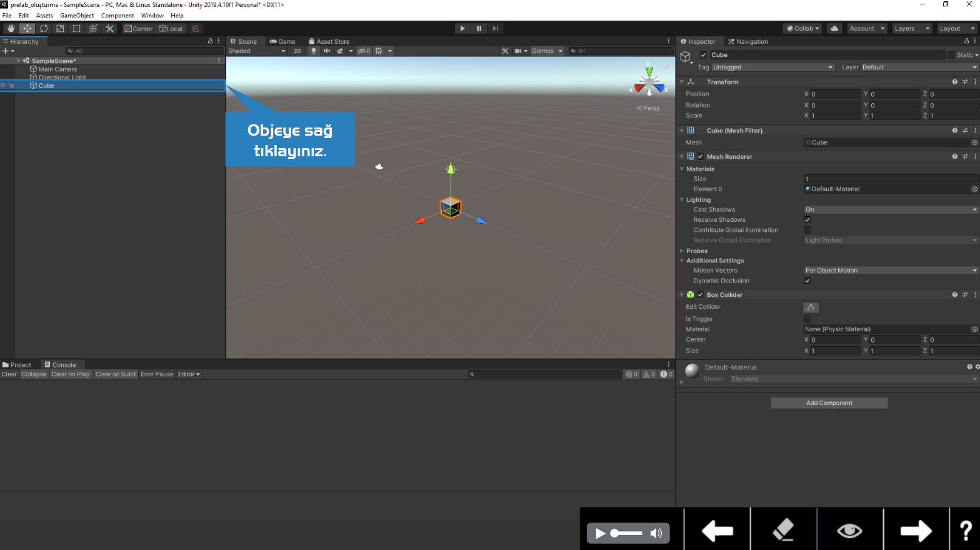Image resolution: width=980 pixels, height=550 pixels.
Task: Open the Motion Vectors dropdown
Action: (x=891, y=271)
